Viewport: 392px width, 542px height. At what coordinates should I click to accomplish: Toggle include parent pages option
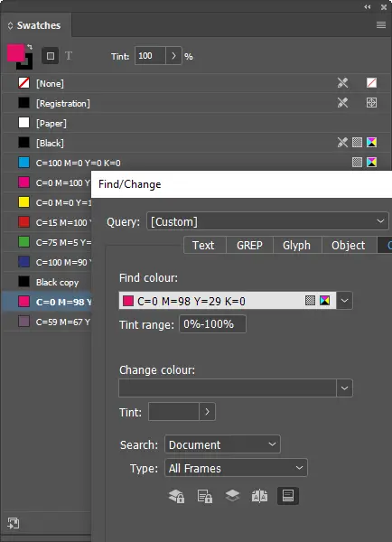point(259,496)
